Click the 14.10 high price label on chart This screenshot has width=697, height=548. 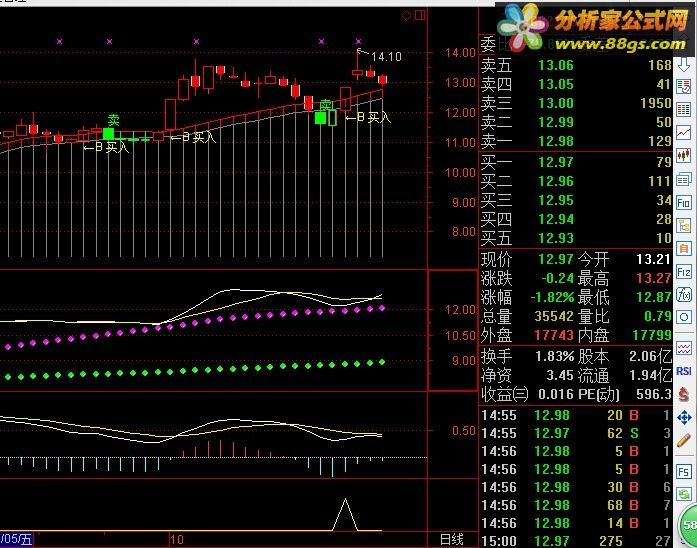(386, 57)
